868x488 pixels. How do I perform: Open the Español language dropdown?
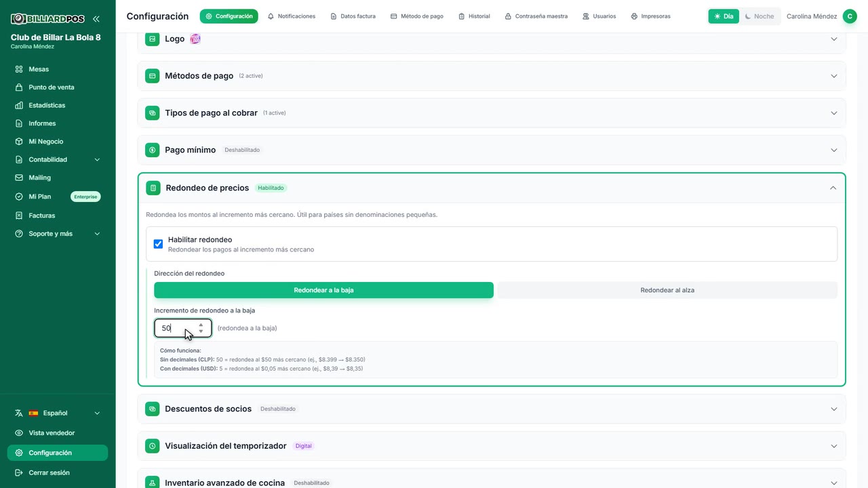coord(58,413)
